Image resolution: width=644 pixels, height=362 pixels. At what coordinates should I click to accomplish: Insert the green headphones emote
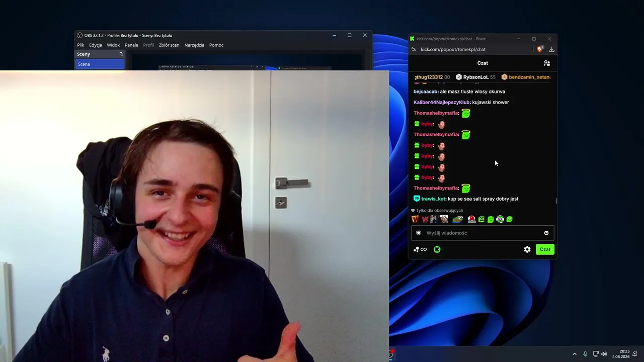pos(500,219)
